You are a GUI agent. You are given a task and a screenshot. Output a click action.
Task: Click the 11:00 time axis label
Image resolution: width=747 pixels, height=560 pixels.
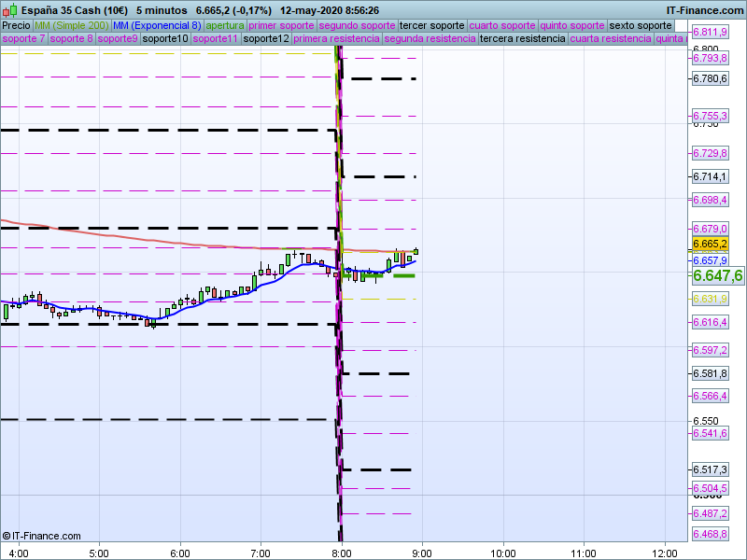(x=584, y=553)
